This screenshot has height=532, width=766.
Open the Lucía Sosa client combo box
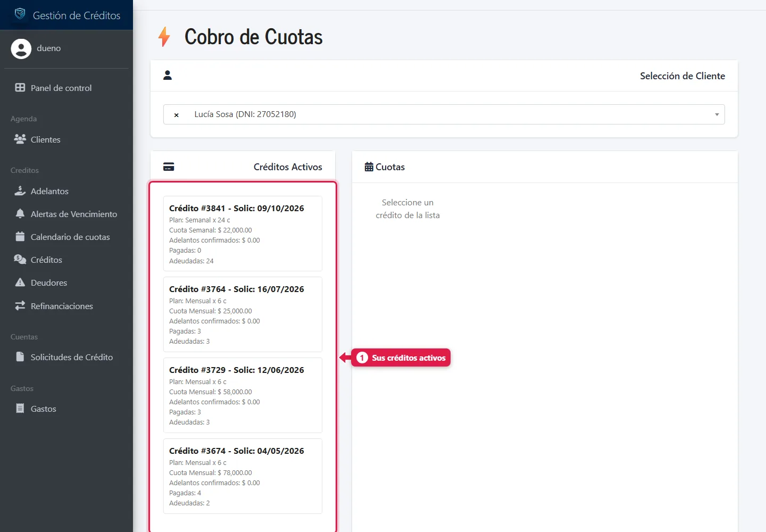444,114
